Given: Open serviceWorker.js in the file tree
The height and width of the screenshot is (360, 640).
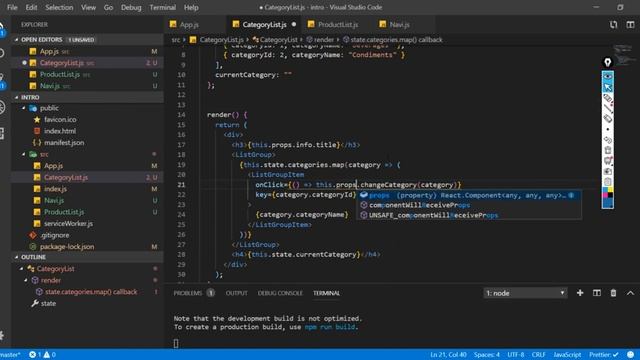Looking at the screenshot, I should [x=68, y=224].
